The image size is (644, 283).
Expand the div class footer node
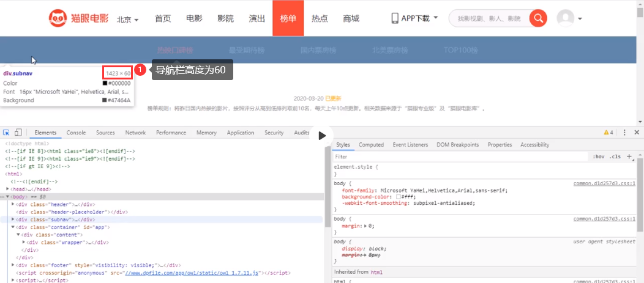[x=13, y=265]
